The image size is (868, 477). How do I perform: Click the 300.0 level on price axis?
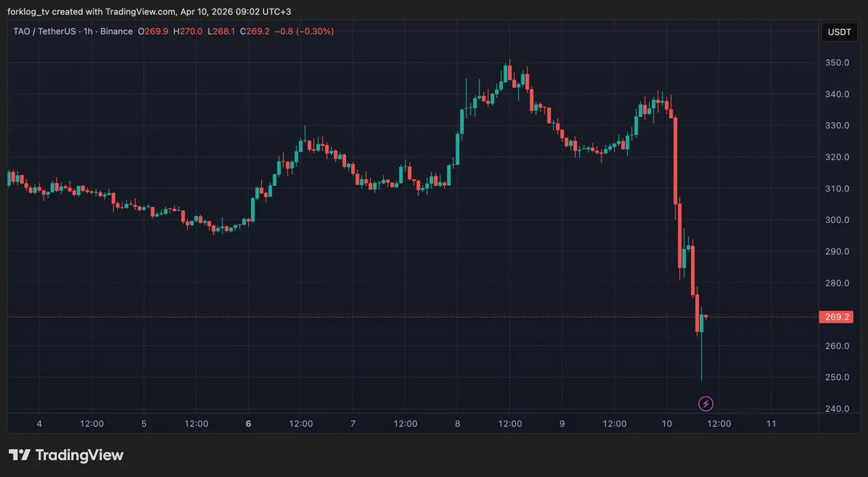pyautogui.click(x=836, y=220)
